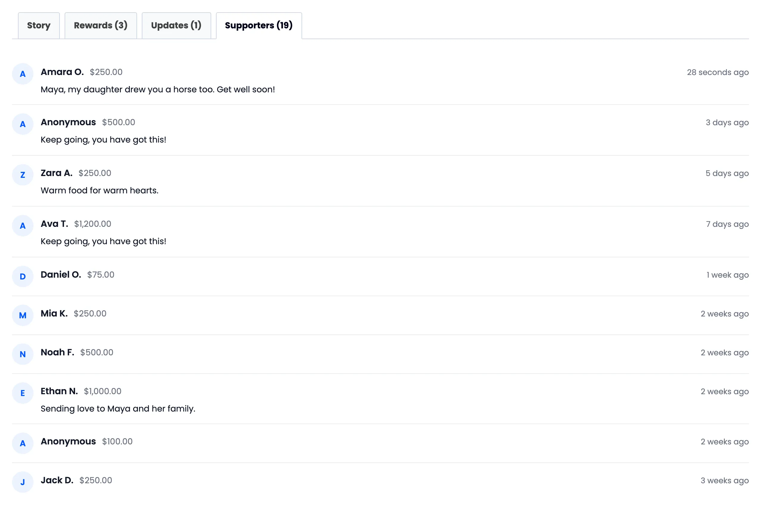Click Ava T.'s $1,200.00 donation amount
This screenshot has height=532, width=761.
pyautogui.click(x=93, y=224)
